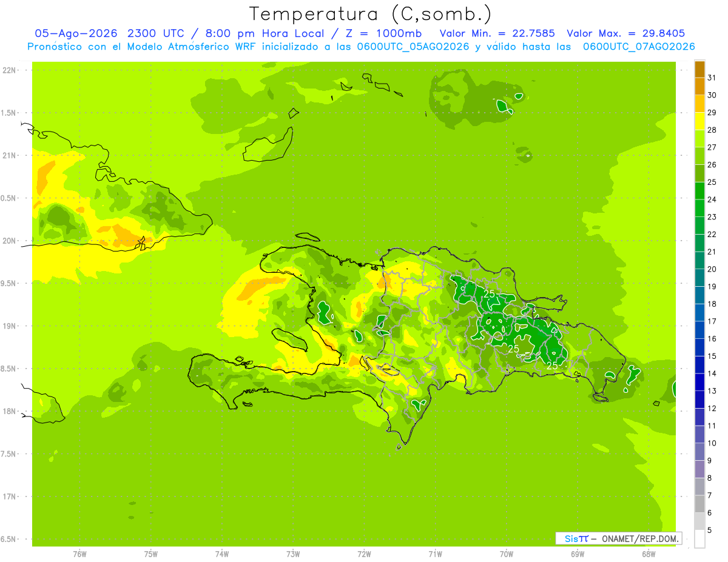The width and height of the screenshot is (728, 562).
Task: Click the 0.5N latitude label
Action: 9,198
